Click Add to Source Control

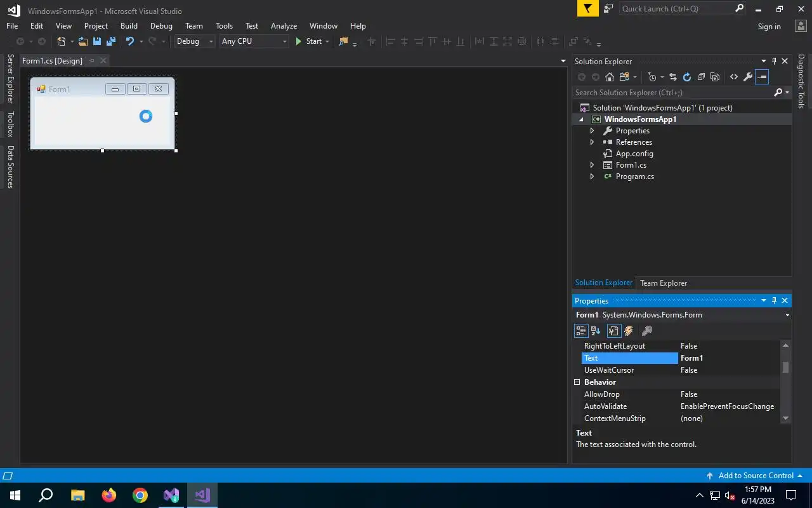tap(756, 476)
